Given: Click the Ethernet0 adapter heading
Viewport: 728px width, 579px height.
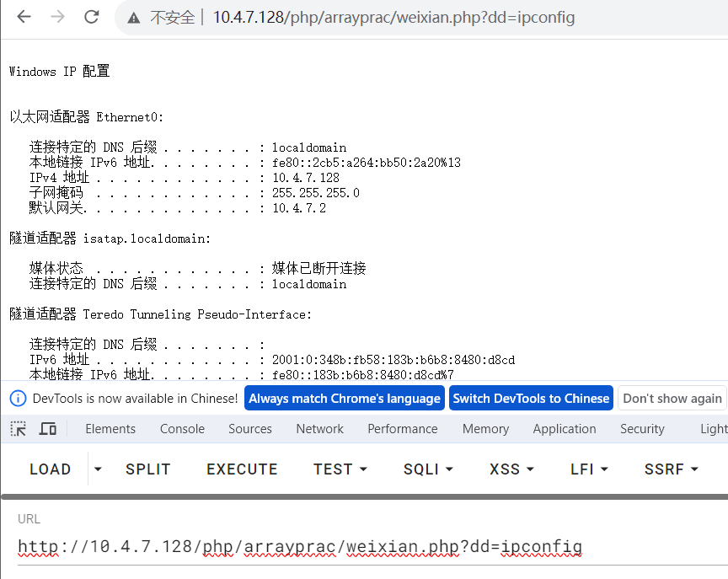Looking at the screenshot, I should pos(86,117).
